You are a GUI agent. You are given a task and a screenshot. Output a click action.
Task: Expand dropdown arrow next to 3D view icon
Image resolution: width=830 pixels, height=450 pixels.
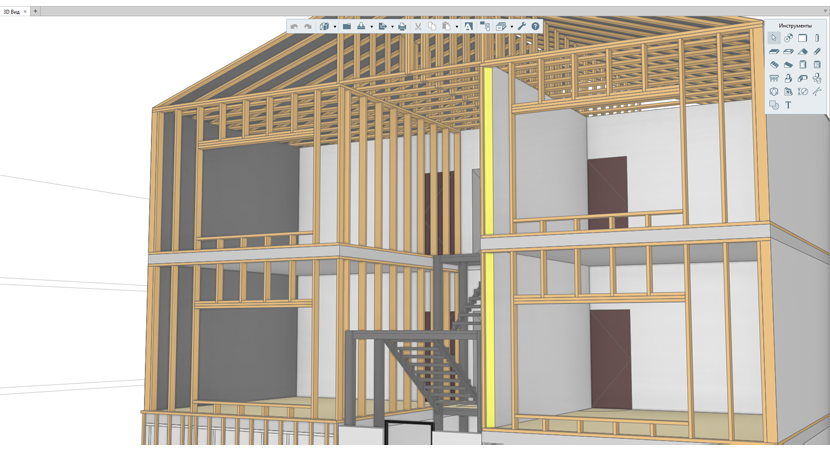click(x=335, y=26)
